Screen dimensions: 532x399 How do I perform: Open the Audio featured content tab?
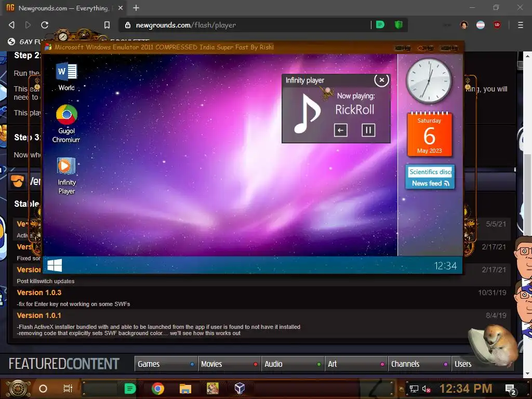coord(293,364)
